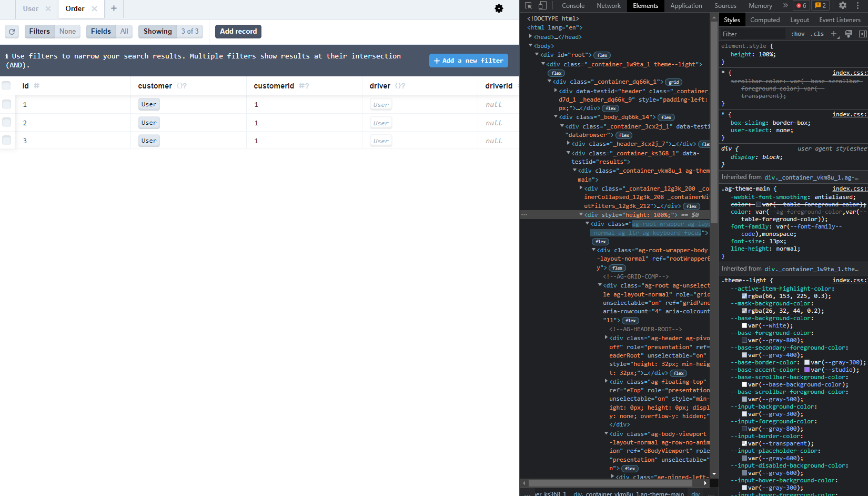Expand the head element node

531,36
